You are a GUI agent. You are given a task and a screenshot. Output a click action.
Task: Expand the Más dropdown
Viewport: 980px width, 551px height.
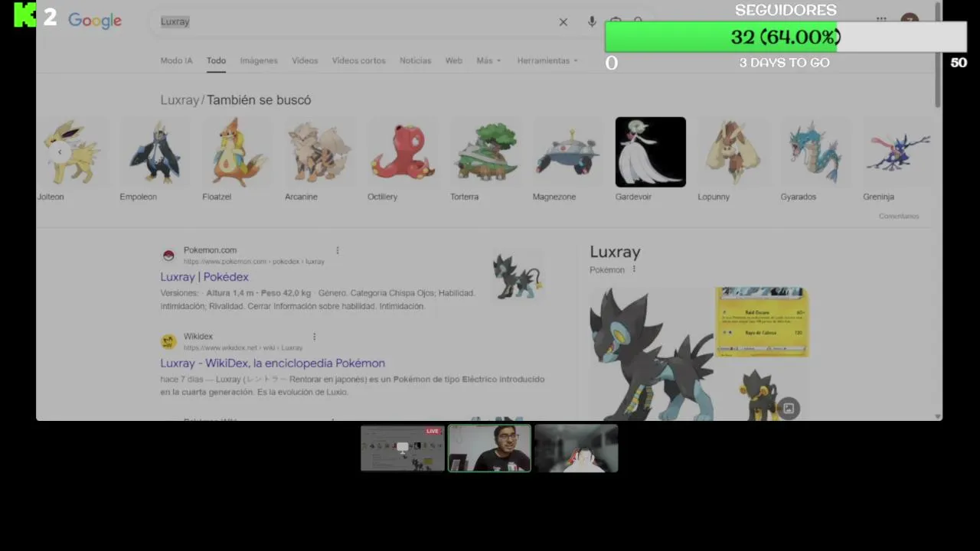[488, 60]
